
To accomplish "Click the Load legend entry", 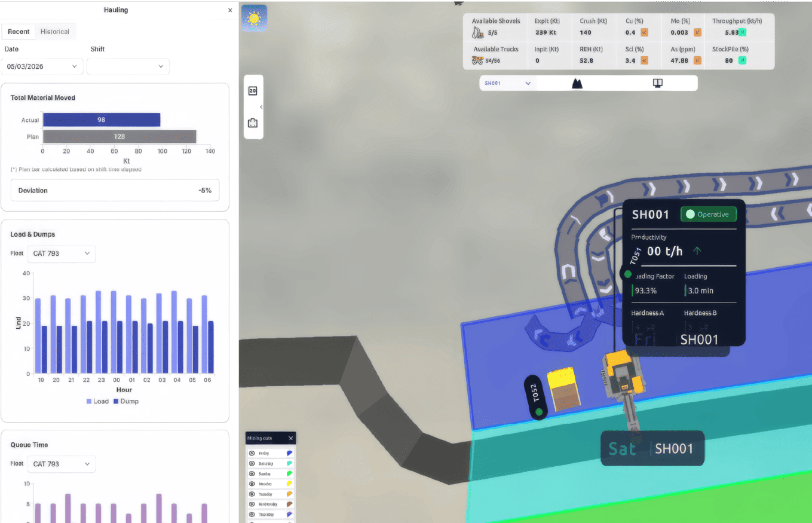I will [x=97, y=401].
